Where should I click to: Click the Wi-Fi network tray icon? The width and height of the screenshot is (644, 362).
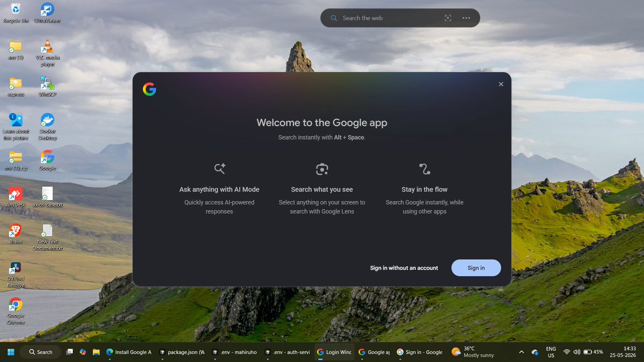(567, 352)
